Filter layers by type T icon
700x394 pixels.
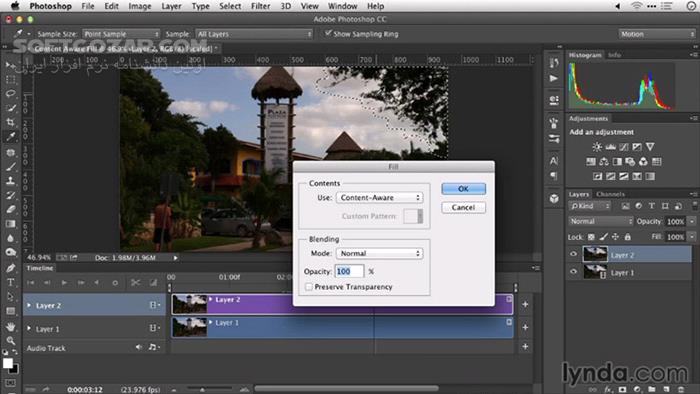click(652, 206)
